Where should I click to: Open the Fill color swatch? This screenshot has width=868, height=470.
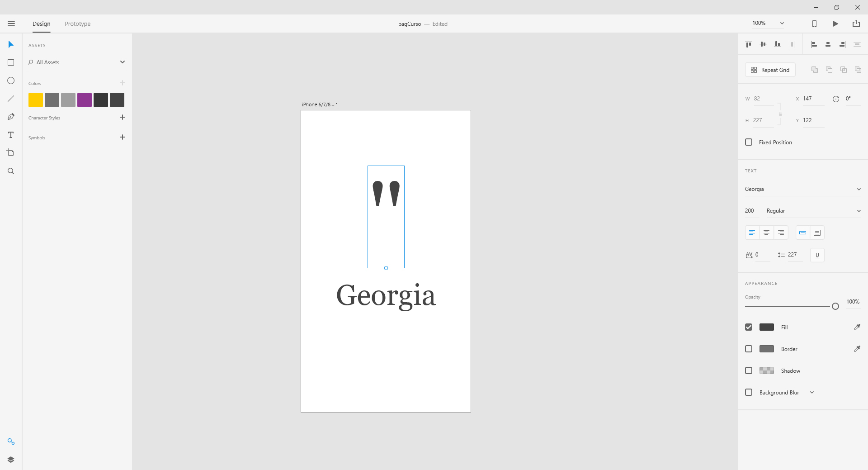coord(767,327)
